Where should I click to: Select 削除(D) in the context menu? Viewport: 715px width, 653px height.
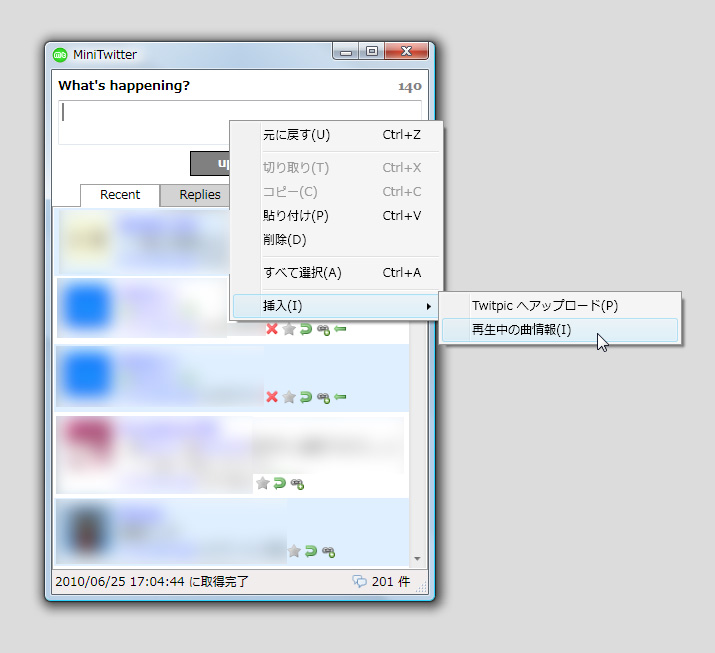[338, 239]
